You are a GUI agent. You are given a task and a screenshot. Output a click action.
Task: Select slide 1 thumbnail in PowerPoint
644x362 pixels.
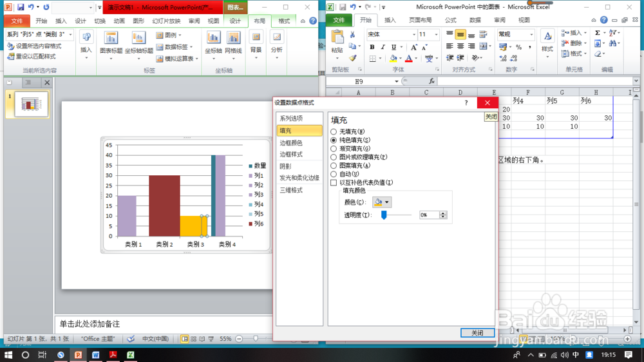coord(31,104)
